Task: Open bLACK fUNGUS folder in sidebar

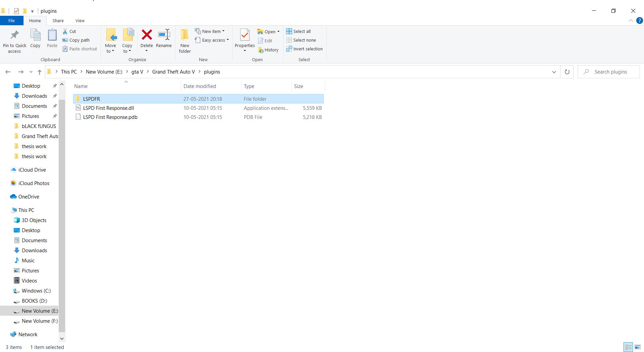Action: [x=39, y=126]
